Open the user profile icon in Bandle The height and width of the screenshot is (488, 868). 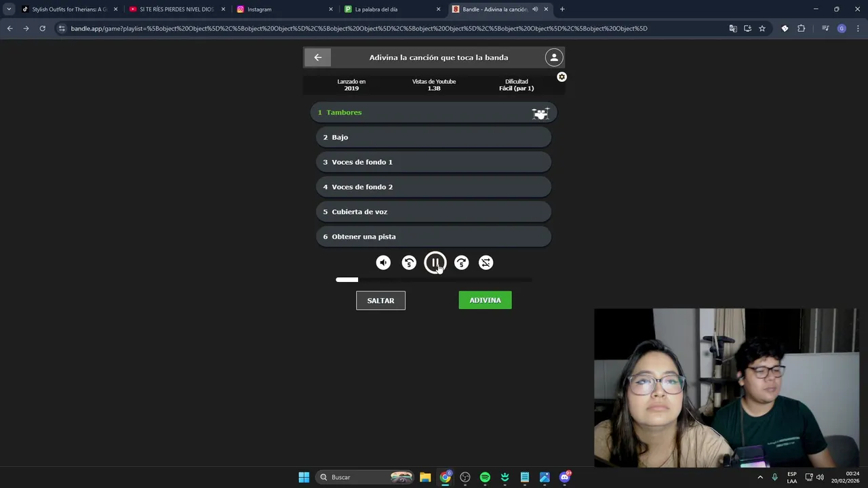(x=554, y=58)
